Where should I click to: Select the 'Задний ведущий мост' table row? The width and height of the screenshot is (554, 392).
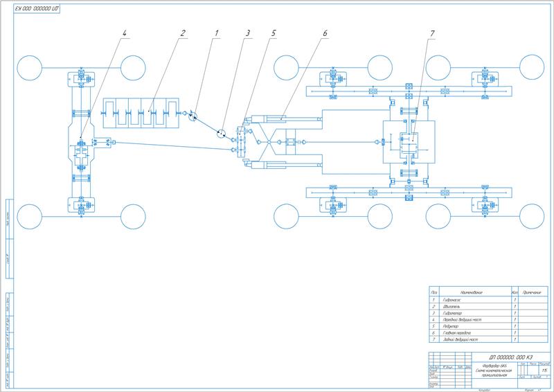[x=488, y=339]
